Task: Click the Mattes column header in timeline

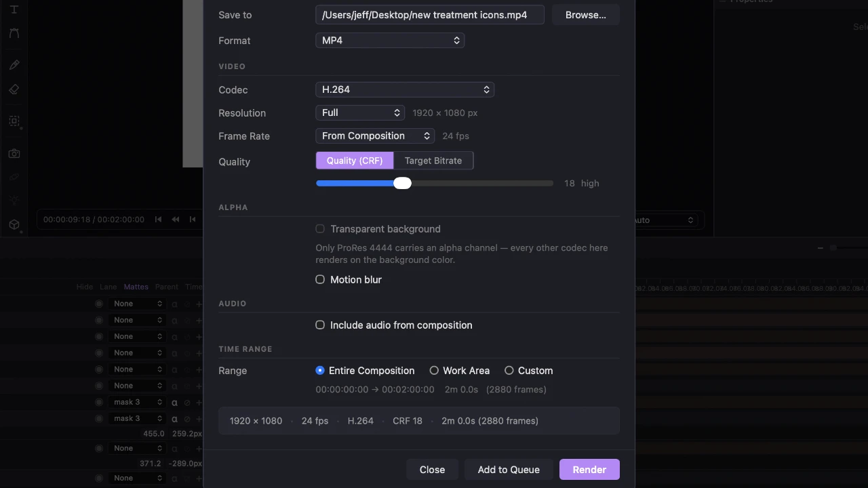Action: point(136,287)
